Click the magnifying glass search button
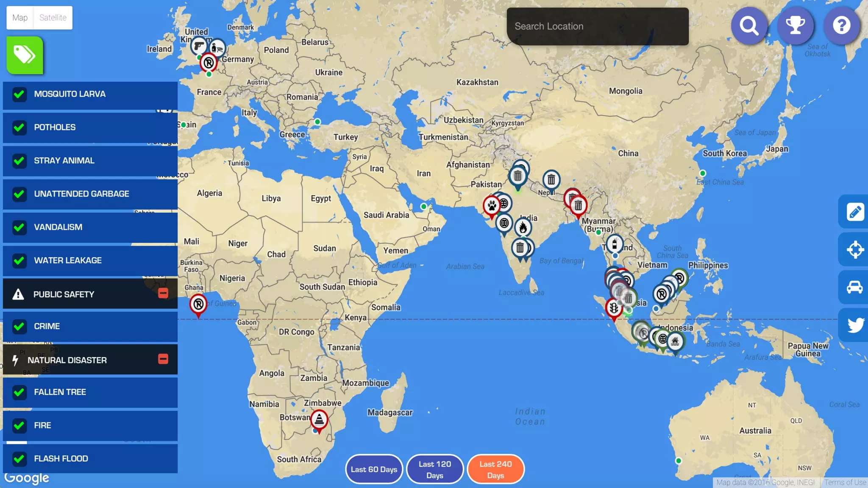This screenshot has width=868, height=488. coord(749,26)
